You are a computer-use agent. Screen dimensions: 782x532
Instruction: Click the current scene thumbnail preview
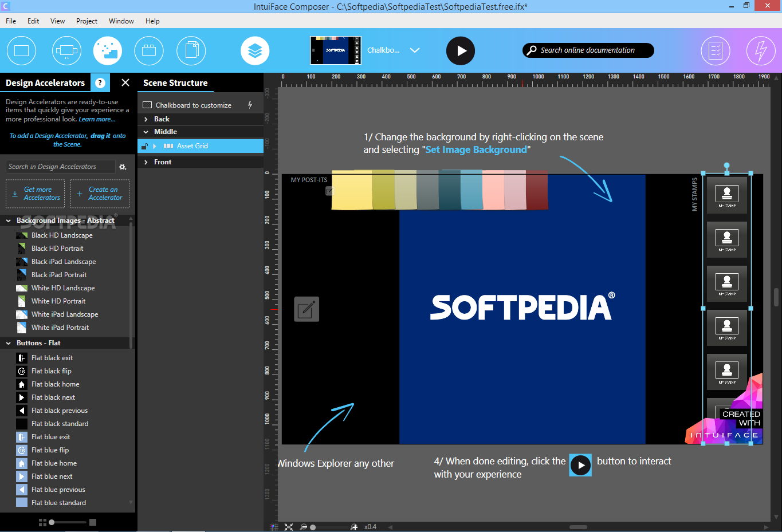(336, 50)
